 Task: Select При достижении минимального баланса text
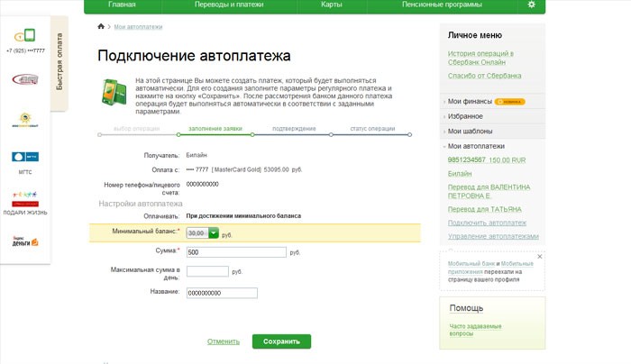point(243,216)
